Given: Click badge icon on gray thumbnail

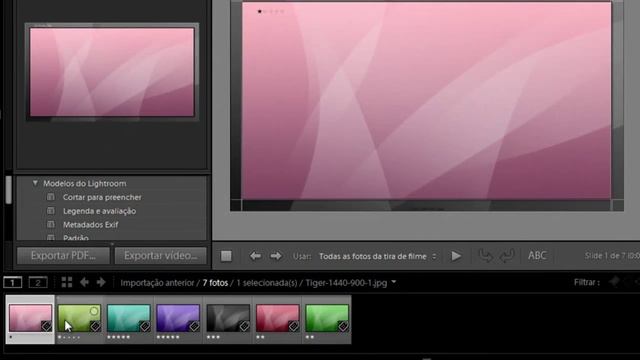Looking at the screenshot, I should click(x=244, y=326).
